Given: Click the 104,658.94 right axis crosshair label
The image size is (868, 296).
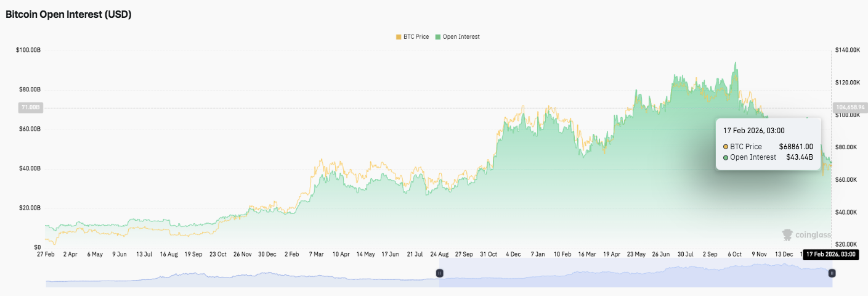Looking at the screenshot, I should pyautogui.click(x=849, y=107).
